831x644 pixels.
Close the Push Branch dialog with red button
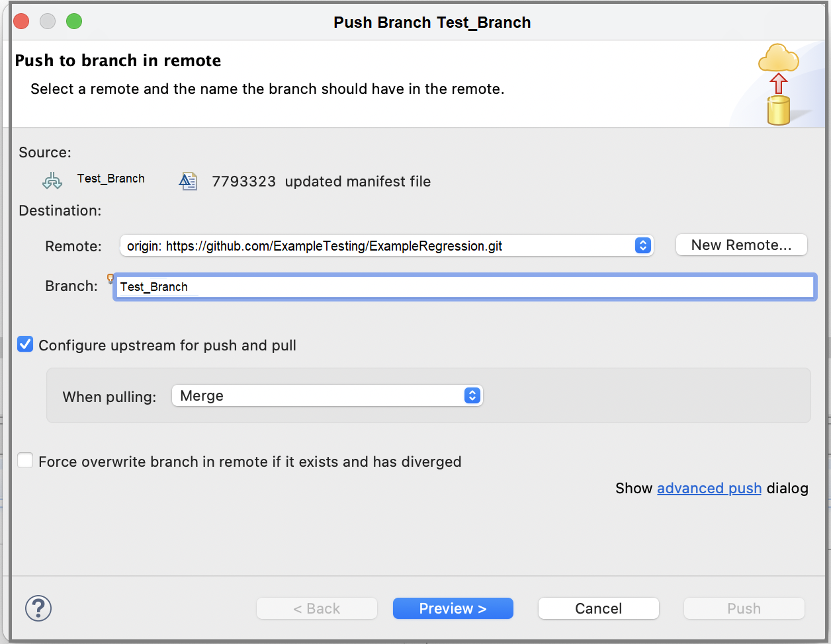tap(21, 22)
